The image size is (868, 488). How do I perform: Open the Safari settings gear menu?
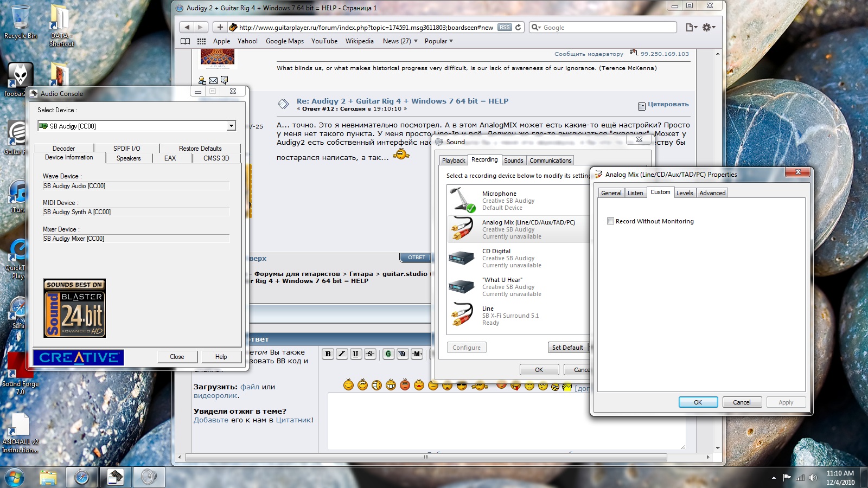pos(709,27)
